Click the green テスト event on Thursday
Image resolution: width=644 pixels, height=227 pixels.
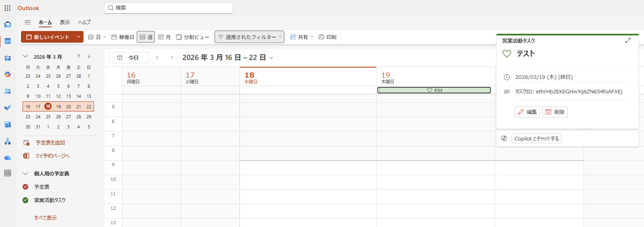(434, 90)
